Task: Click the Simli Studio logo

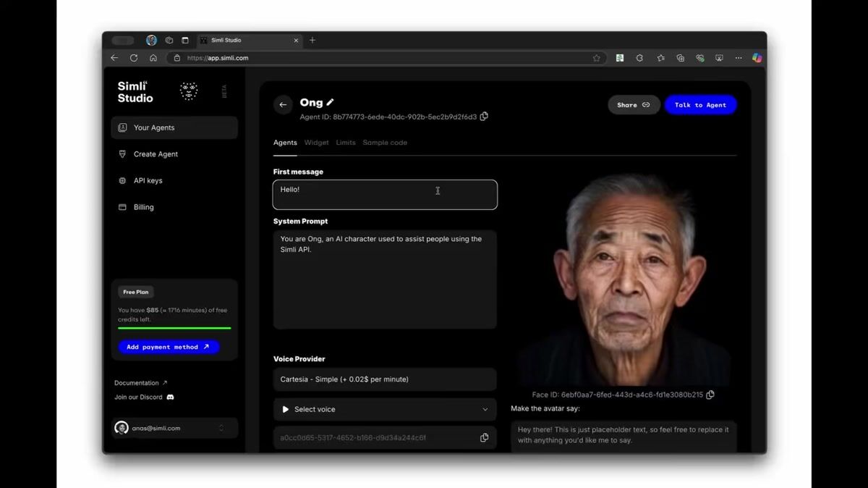Action: [135, 92]
